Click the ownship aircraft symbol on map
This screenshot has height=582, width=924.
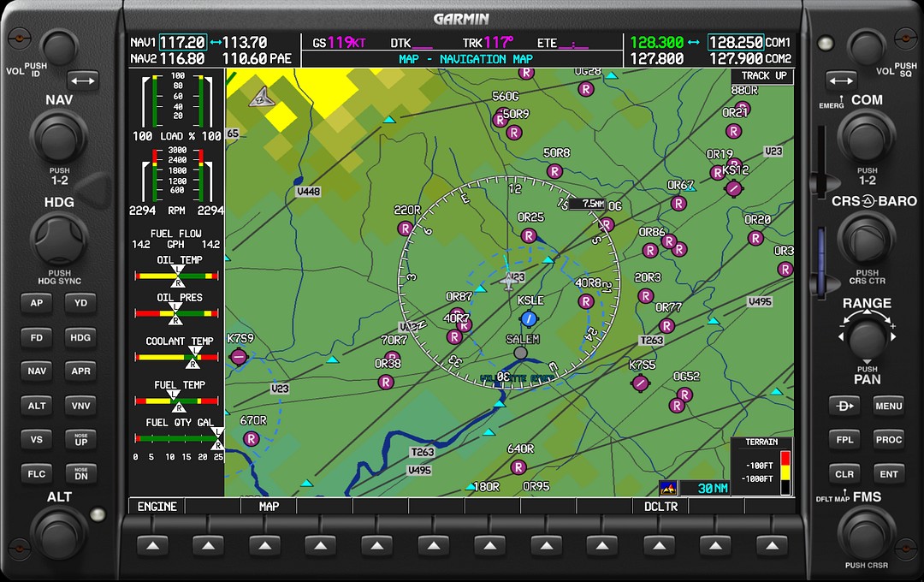[x=508, y=281]
